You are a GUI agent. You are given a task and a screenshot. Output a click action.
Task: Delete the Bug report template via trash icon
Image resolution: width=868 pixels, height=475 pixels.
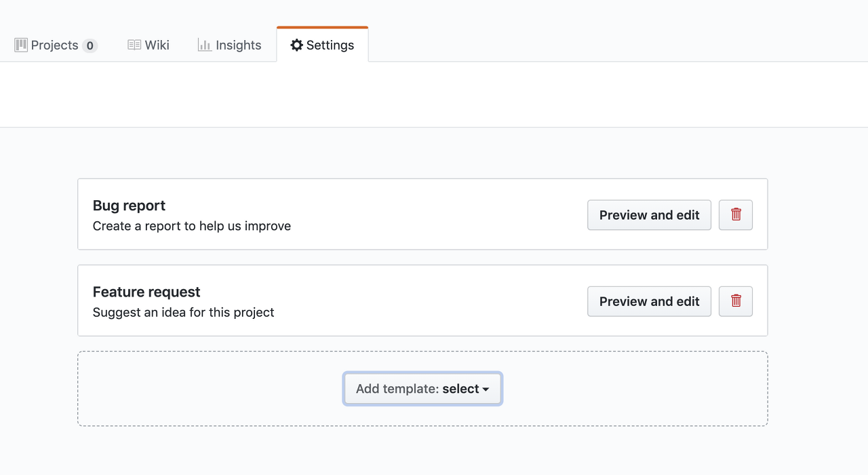(x=736, y=215)
